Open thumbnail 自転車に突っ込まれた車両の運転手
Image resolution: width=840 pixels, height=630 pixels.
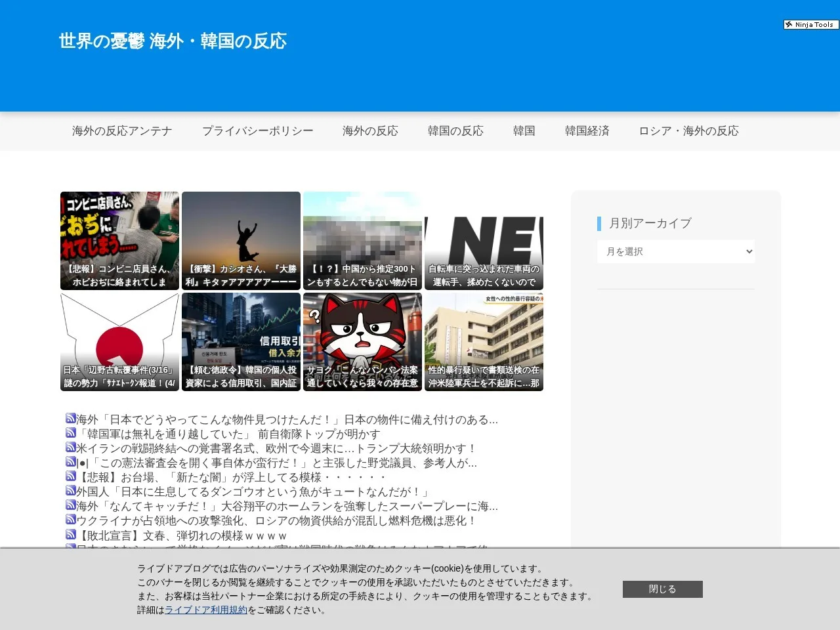[x=484, y=241]
